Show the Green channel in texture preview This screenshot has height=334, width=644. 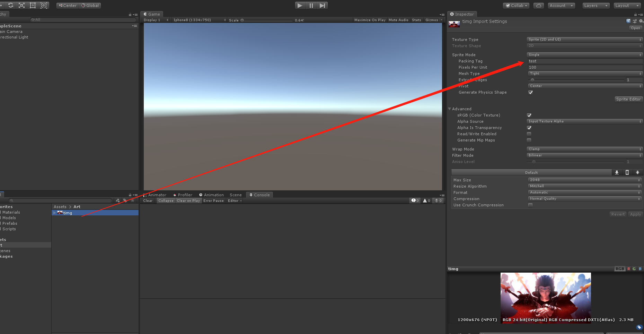(x=634, y=269)
